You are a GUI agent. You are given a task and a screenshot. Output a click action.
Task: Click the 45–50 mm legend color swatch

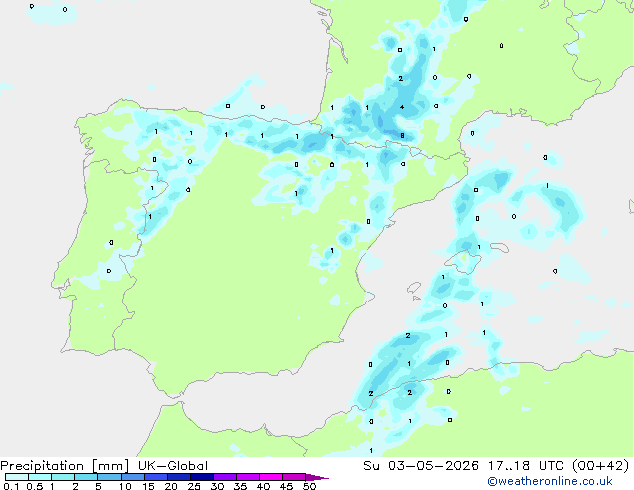[x=294, y=477]
